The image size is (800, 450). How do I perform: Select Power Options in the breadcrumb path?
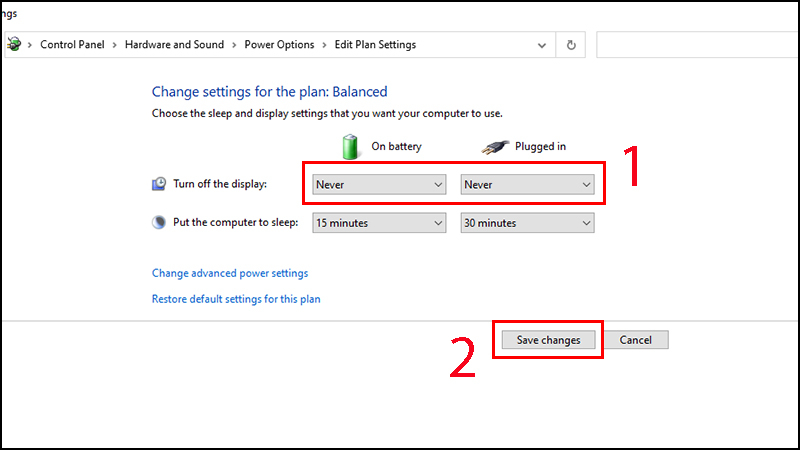point(279,45)
